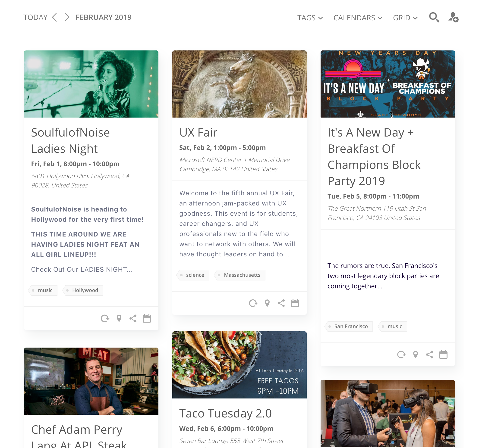The height and width of the screenshot is (448, 479).
Task: Open the Calendars dropdown
Action: click(358, 18)
